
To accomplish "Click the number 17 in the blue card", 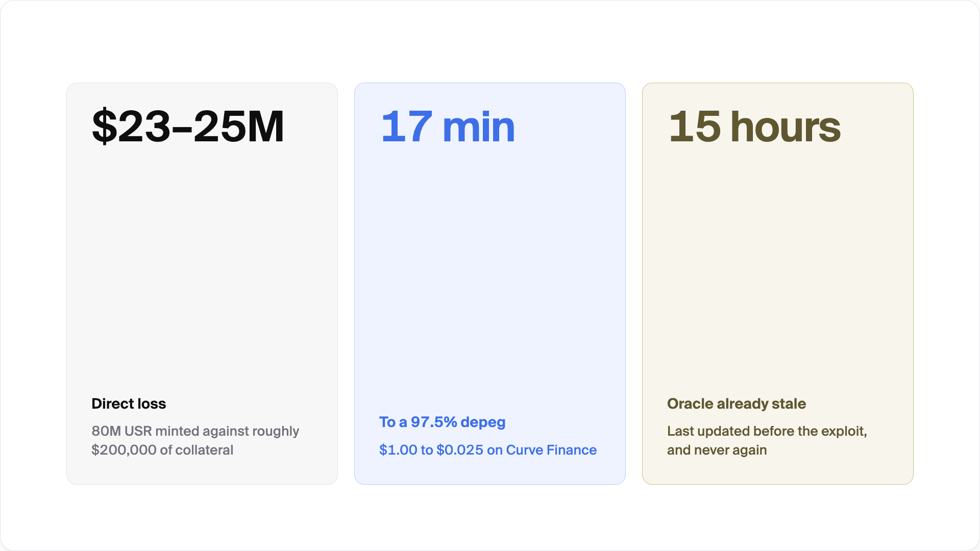I will (x=407, y=126).
